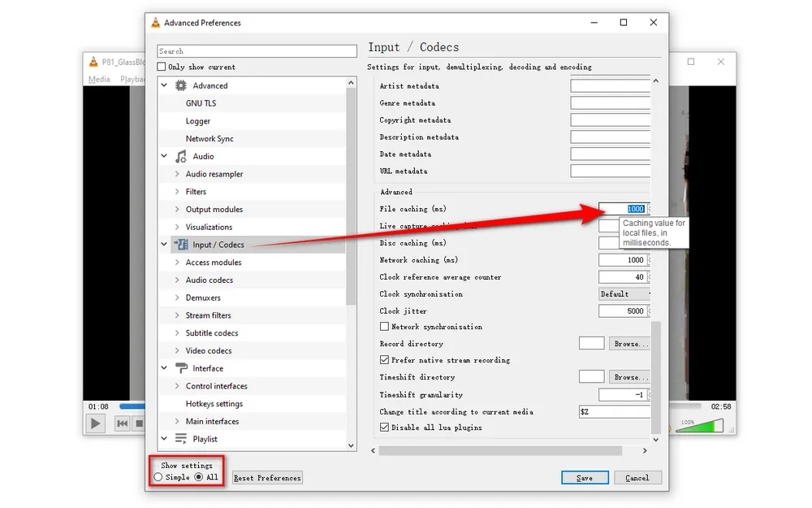The width and height of the screenshot is (812, 508).
Task: Expand the Access modules tree item
Action: pyautogui.click(x=177, y=263)
